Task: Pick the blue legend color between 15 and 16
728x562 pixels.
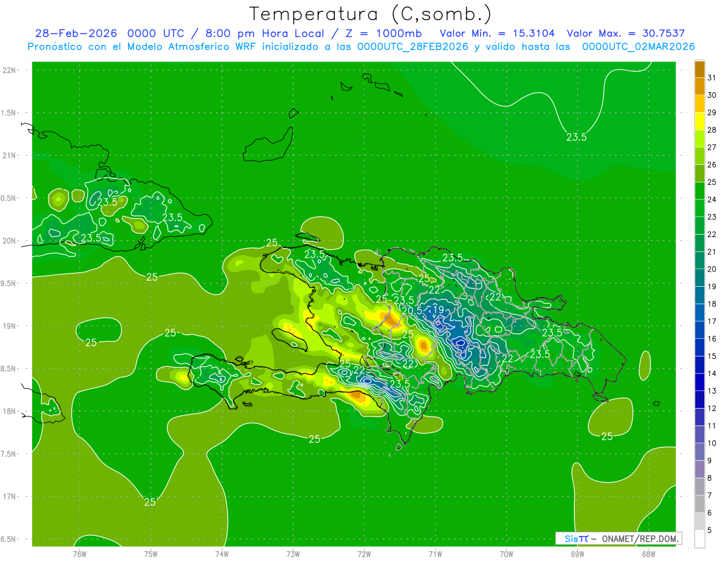Action: tap(699, 348)
